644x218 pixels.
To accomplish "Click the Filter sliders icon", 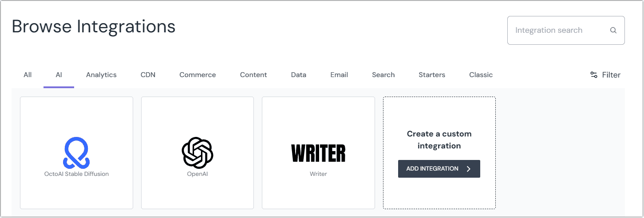I will [594, 75].
